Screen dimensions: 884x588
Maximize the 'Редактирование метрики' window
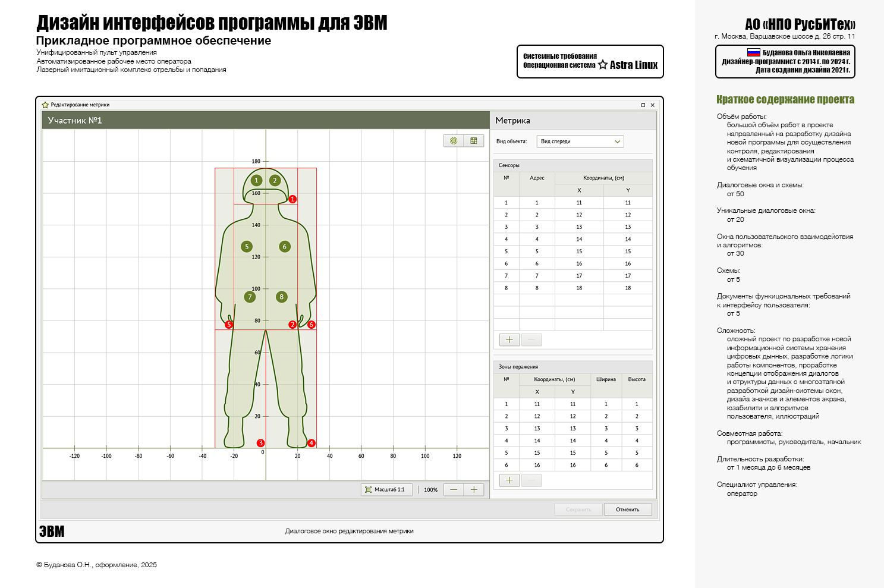click(x=643, y=105)
